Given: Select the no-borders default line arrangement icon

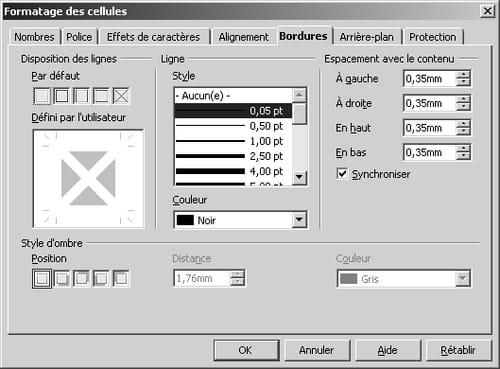Looking at the screenshot, I should click(x=42, y=96).
